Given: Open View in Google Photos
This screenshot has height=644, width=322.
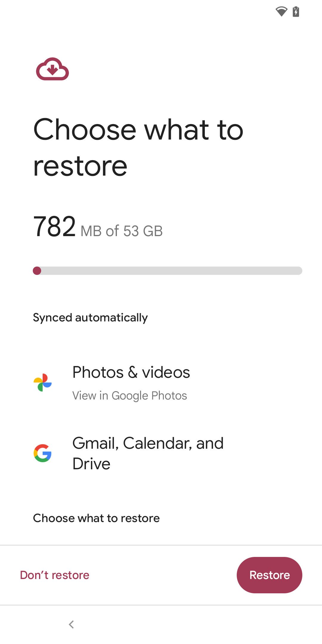Looking at the screenshot, I should [129, 396].
